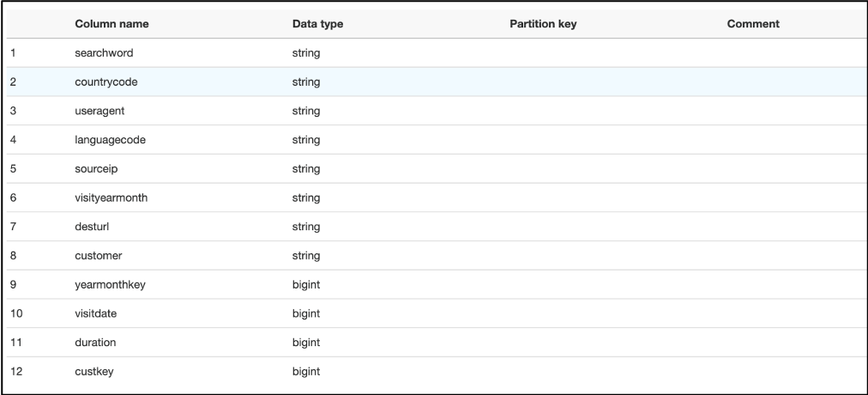Select the yearmonthkey row
868x395 pixels.
tap(111, 285)
